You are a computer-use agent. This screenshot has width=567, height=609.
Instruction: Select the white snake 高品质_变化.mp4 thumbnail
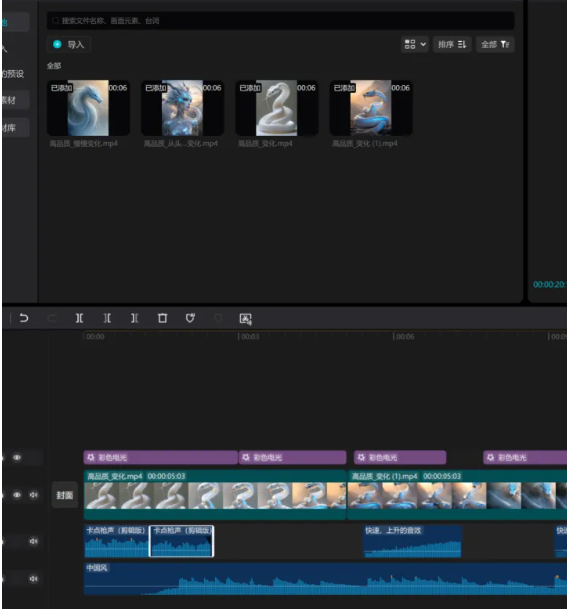click(277, 108)
